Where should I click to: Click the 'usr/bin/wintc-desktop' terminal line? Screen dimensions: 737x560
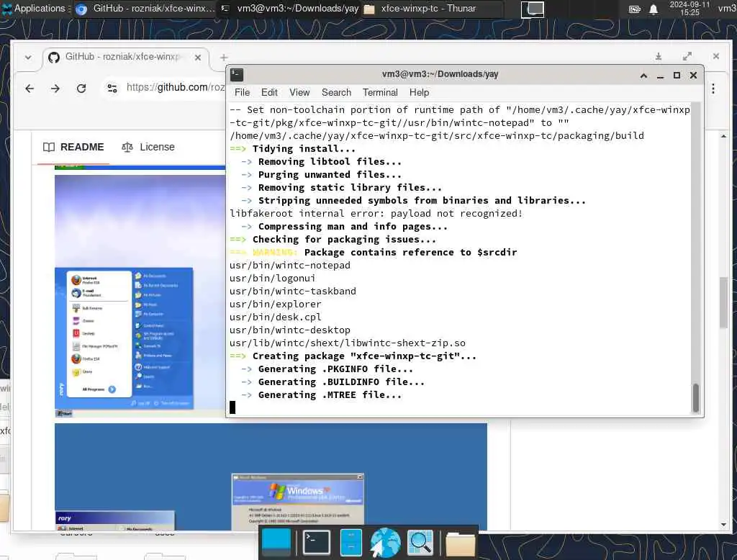click(x=290, y=330)
